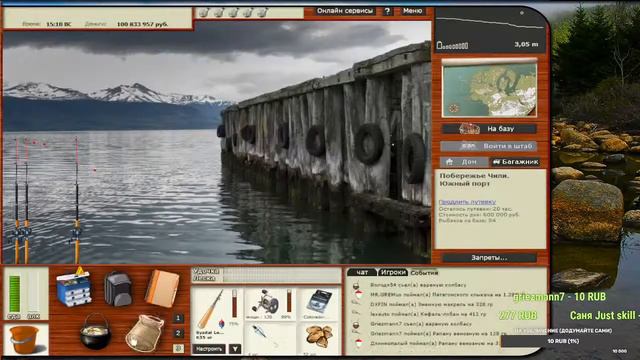Open the fish keepnet bag
This screenshot has width=640, height=360.
point(144,333)
